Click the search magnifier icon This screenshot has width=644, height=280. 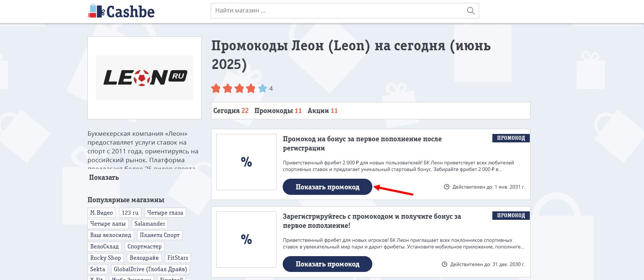[471, 11]
